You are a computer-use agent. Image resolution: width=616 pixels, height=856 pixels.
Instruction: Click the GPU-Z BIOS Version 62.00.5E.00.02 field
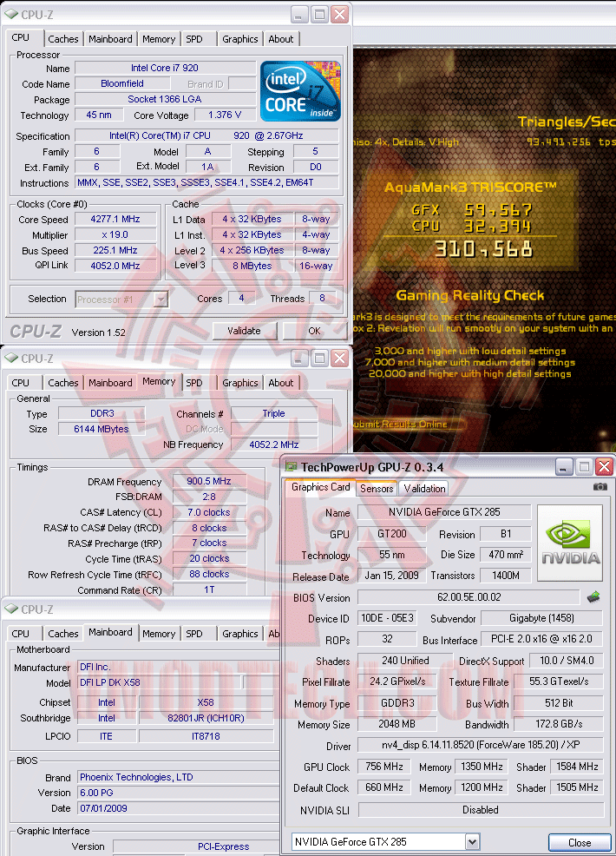pos(469,597)
